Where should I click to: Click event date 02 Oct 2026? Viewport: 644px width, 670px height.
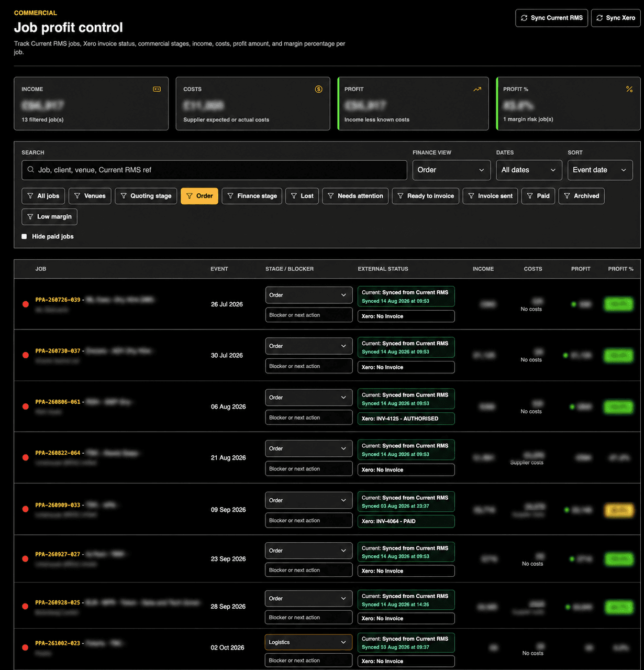pos(227,647)
